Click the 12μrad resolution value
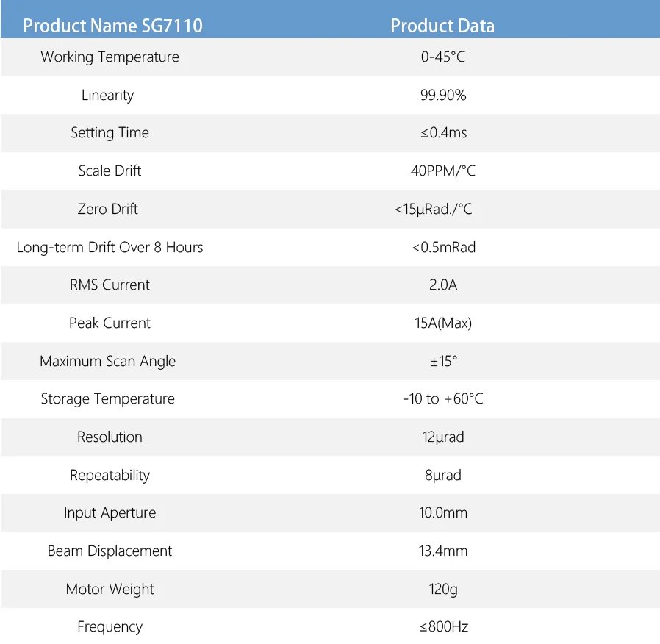The width and height of the screenshot is (660, 644). point(443,437)
